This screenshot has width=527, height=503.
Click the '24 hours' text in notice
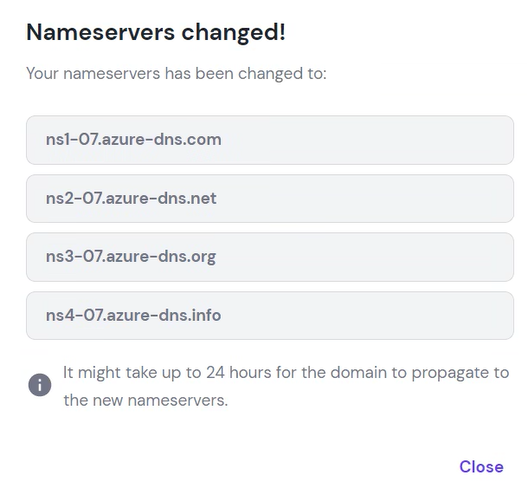(x=239, y=372)
